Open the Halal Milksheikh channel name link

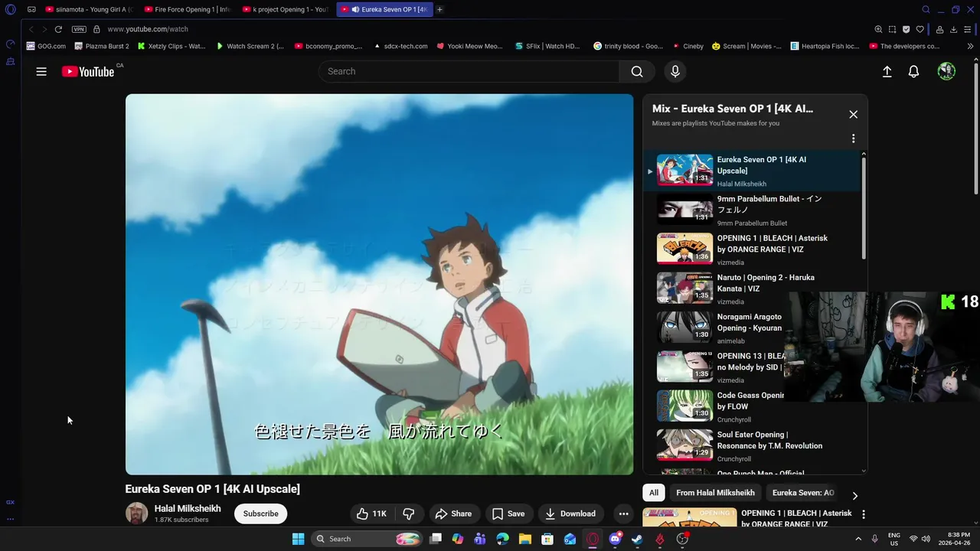click(188, 508)
